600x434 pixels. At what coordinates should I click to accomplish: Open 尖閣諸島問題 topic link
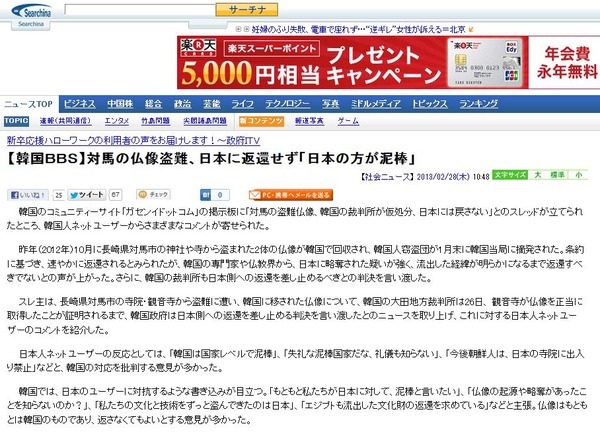coord(205,121)
